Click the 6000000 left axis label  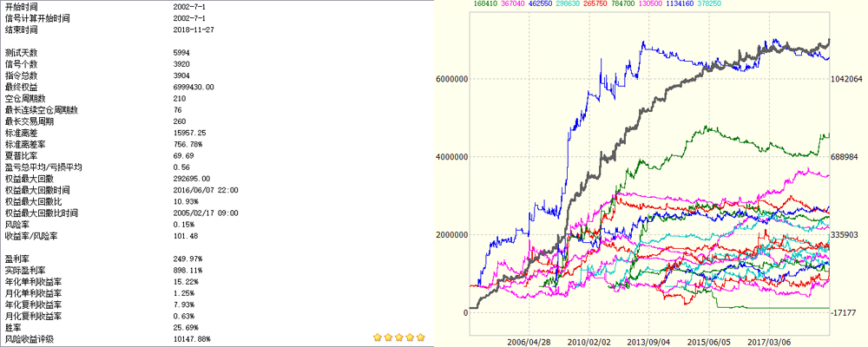pyautogui.click(x=451, y=79)
